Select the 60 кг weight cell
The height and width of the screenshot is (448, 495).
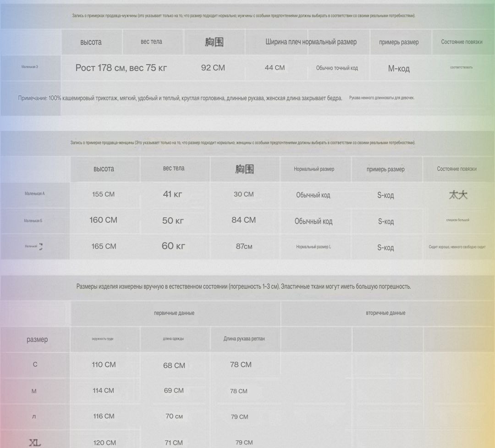pyautogui.click(x=173, y=246)
